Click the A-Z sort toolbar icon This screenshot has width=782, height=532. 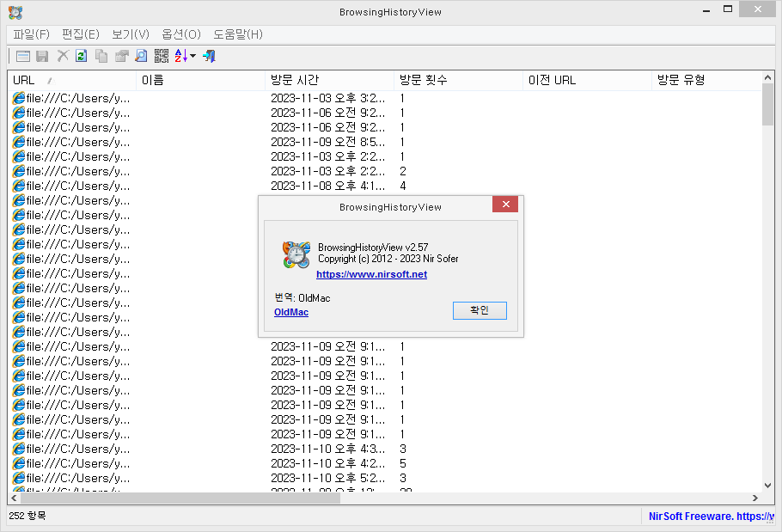coord(181,56)
